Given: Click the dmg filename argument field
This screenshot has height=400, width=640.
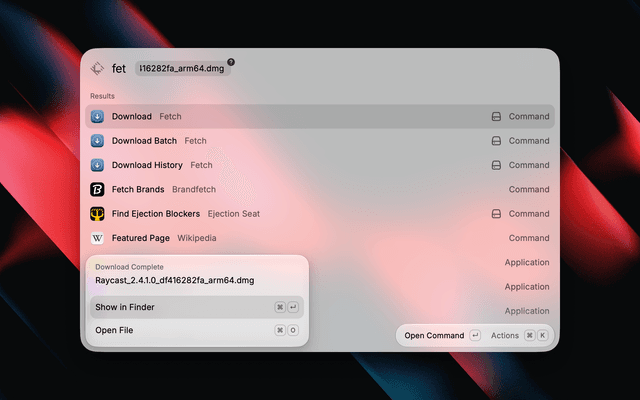Looking at the screenshot, I should (182, 68).
